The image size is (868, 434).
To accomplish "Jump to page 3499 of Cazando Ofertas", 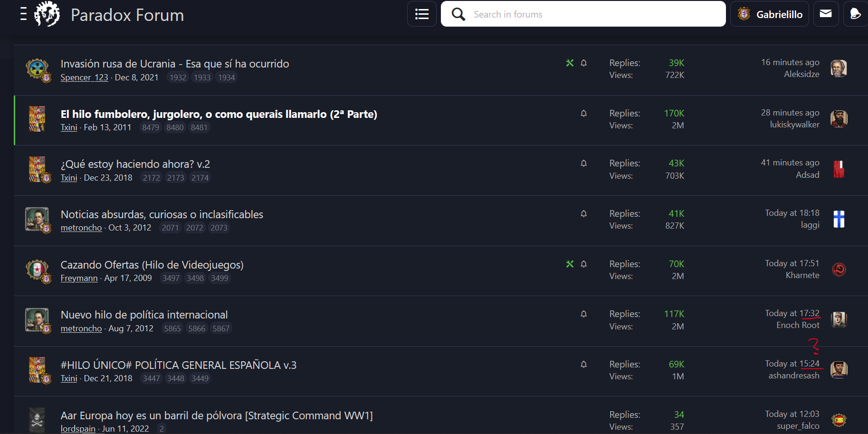I will [219, 278].
